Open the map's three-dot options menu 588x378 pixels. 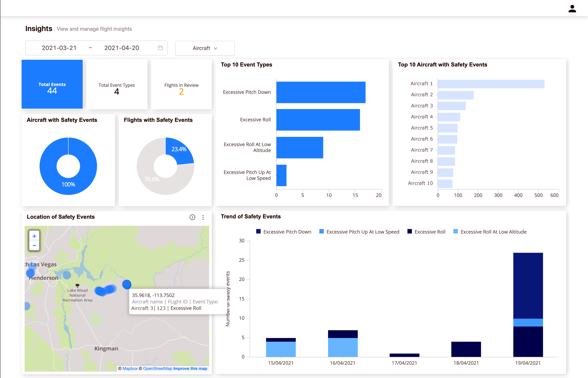click(203, 217)
